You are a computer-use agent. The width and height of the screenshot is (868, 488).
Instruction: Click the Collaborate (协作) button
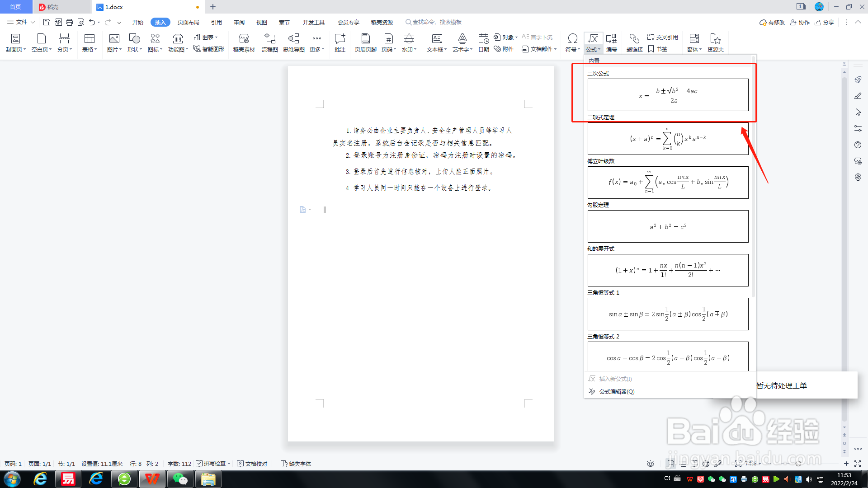pyautogui.click(x=800, y=22)
